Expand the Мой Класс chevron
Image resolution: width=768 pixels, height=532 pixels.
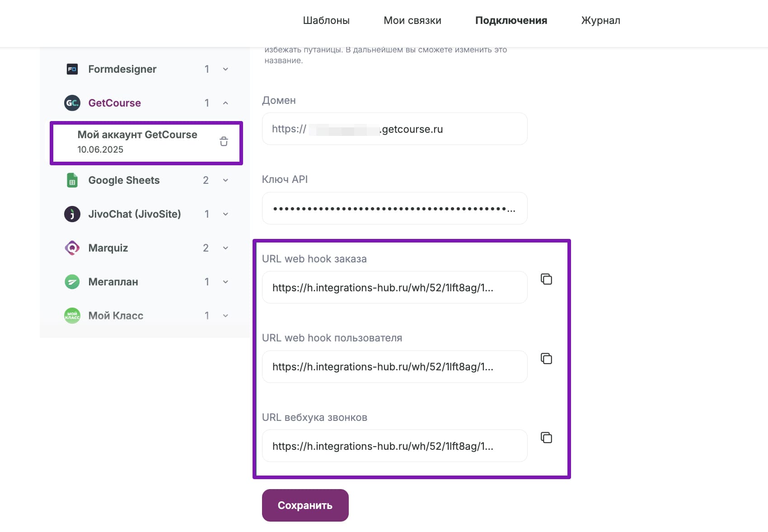pos(225,316)
